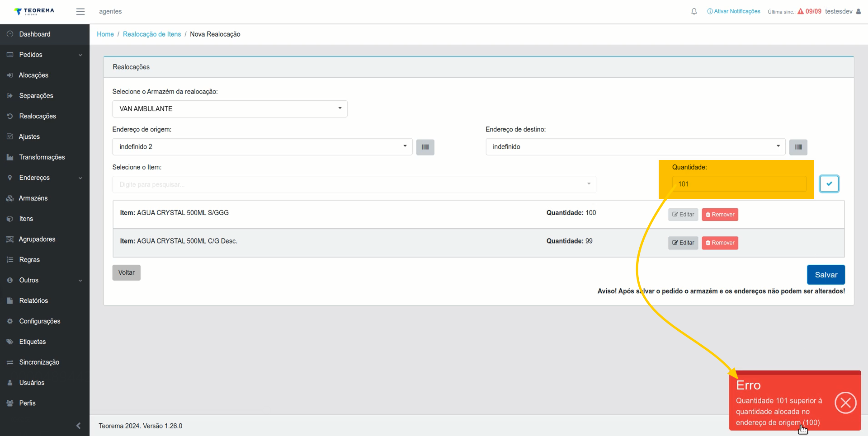
Task: Open Endereço de origem dropdown
Action: 262,147
